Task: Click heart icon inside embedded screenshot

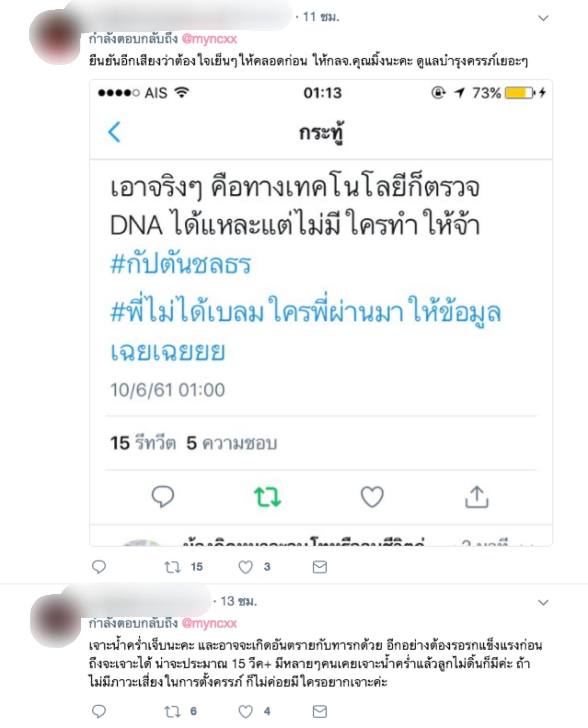Action: pos(372,497)
